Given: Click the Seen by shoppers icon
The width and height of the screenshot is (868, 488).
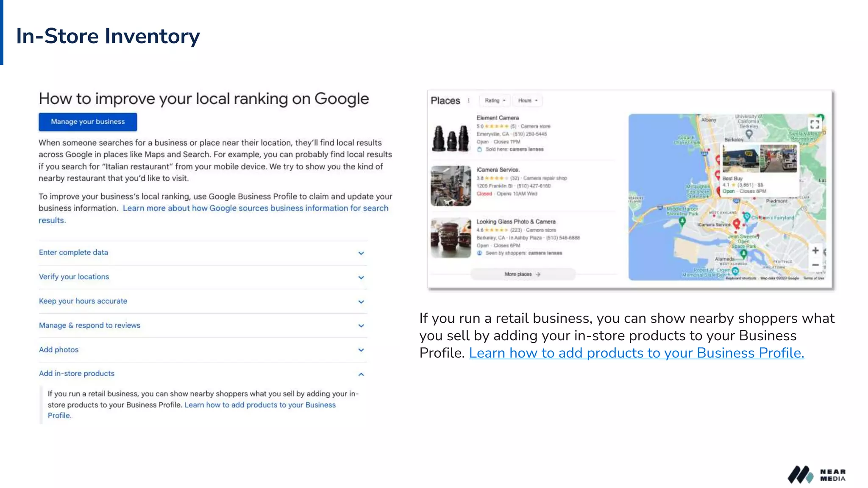Looking at the screenshot, I should point(479,253).
